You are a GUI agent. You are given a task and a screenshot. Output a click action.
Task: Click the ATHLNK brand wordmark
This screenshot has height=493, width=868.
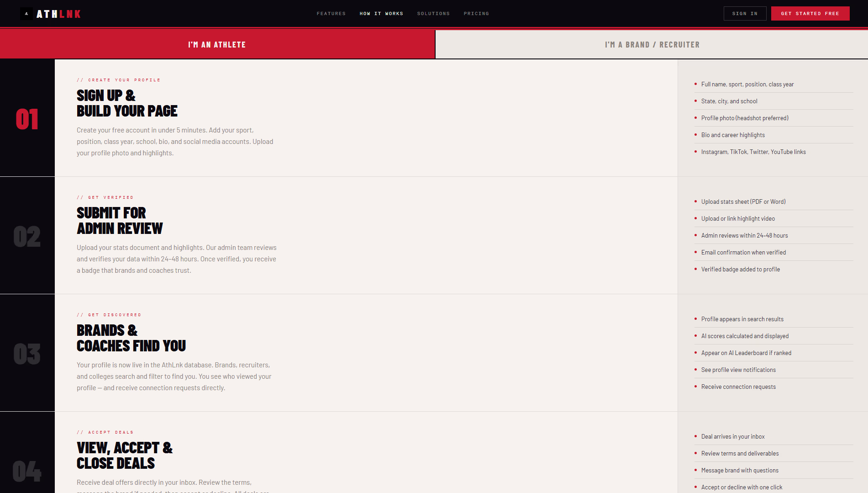[x=58, y=14]
